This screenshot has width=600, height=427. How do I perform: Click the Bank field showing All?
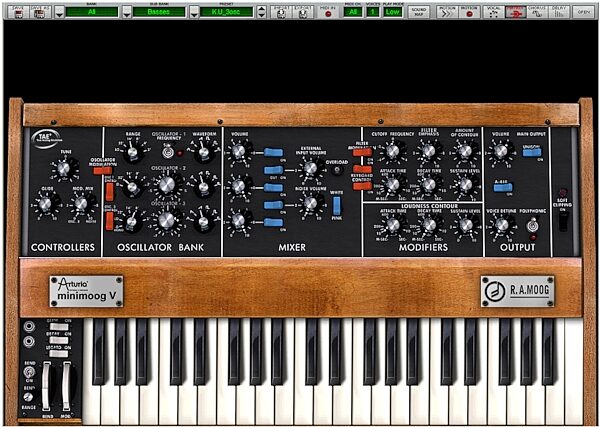[x=92, y=12]
